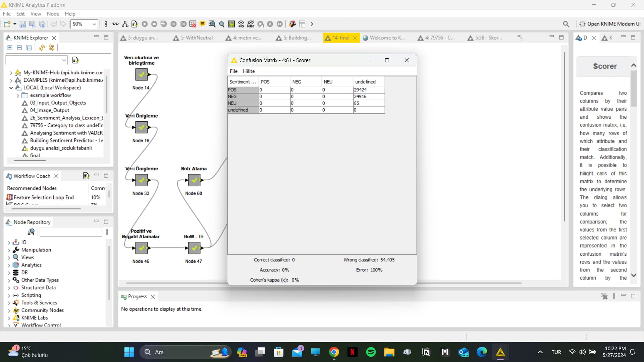Click the search magnifier in the top toolbar

[566, 24]
